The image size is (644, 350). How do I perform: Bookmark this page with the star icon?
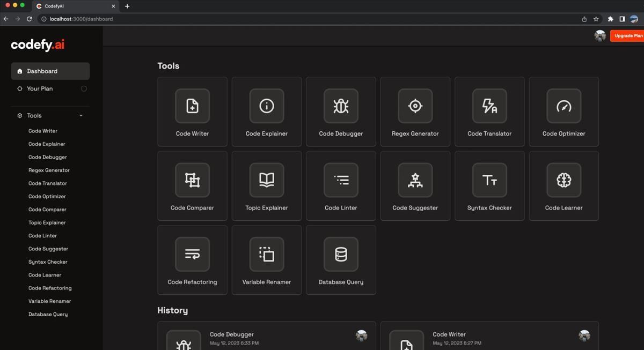click(x=596, y=19)
